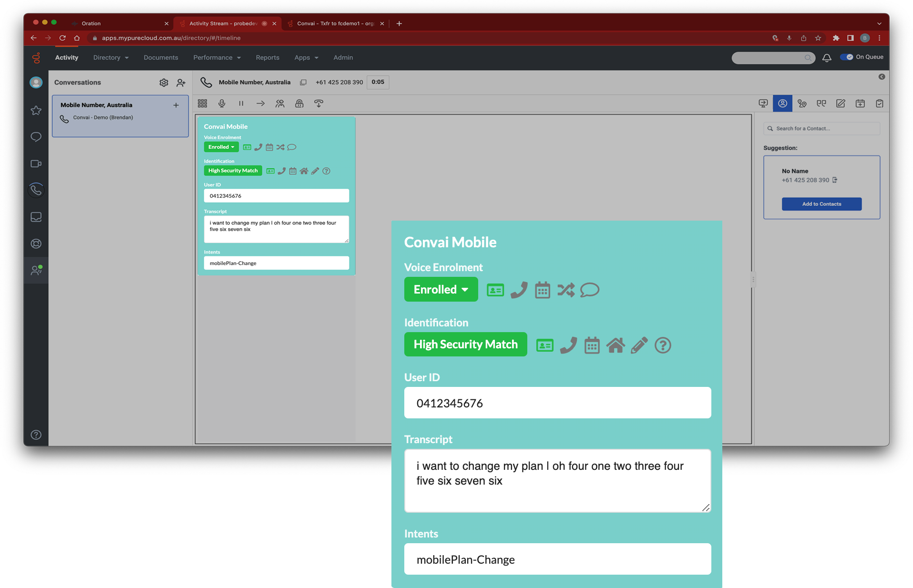
Task: Toggle On Queue status switch
Action: pos(847,57)
